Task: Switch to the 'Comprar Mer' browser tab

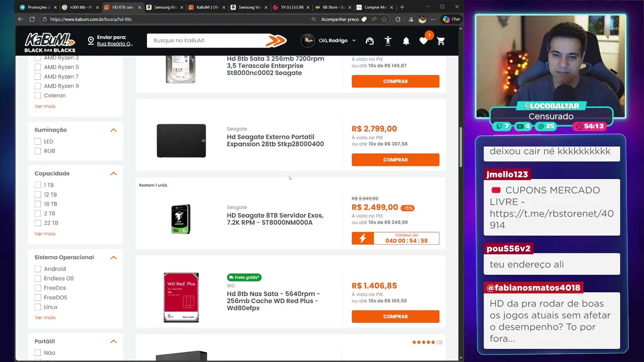Action: 374,8
